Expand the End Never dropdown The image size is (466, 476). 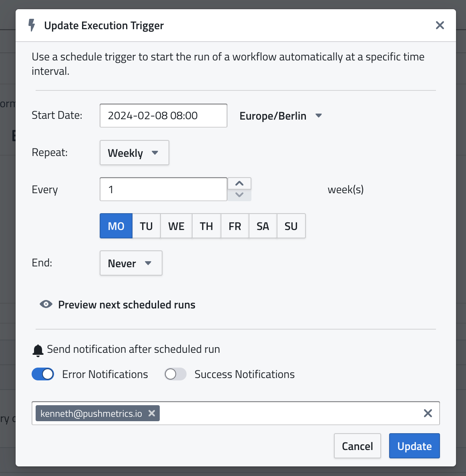coord(131,263)
